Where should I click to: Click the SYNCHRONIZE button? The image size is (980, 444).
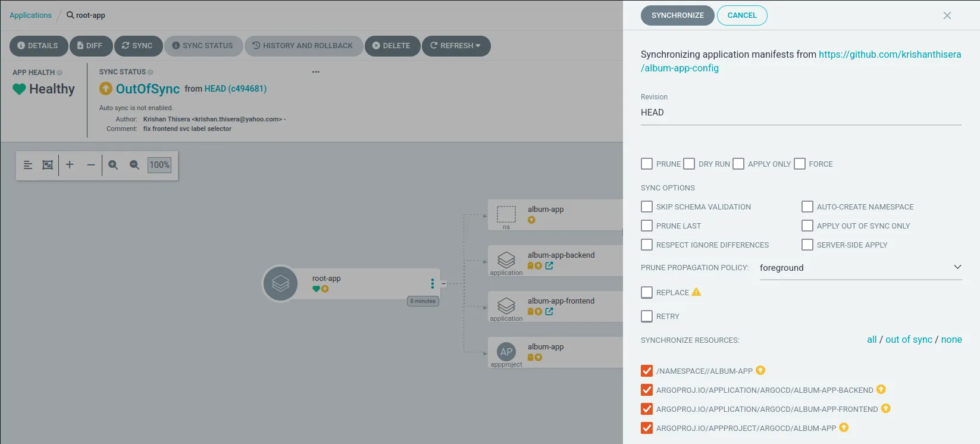pos(678,15)
